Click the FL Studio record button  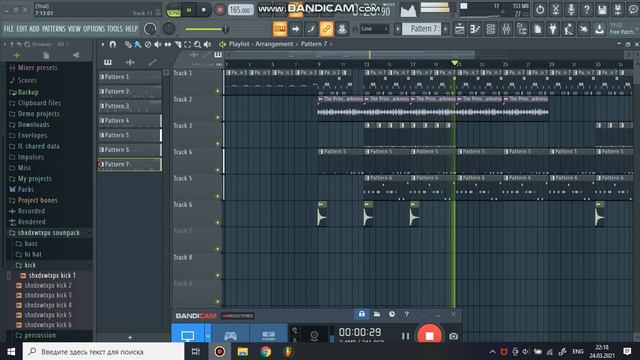point(219,10)
